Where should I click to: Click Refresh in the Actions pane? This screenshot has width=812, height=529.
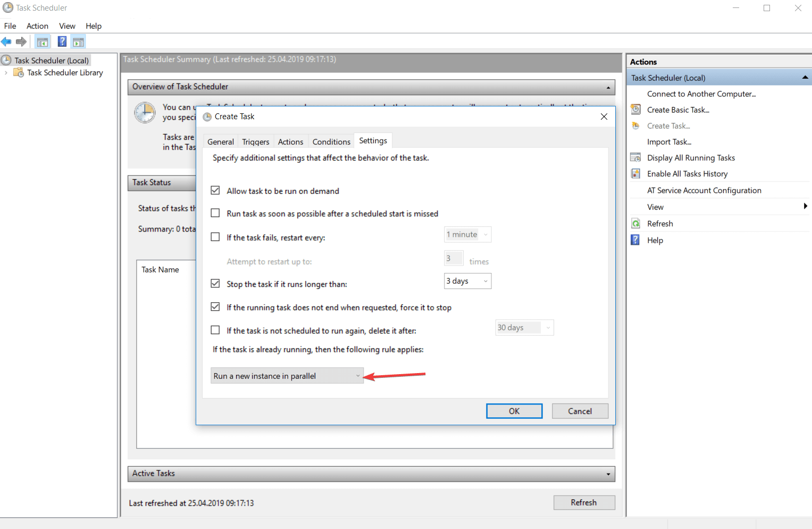[x=660, y=224]
